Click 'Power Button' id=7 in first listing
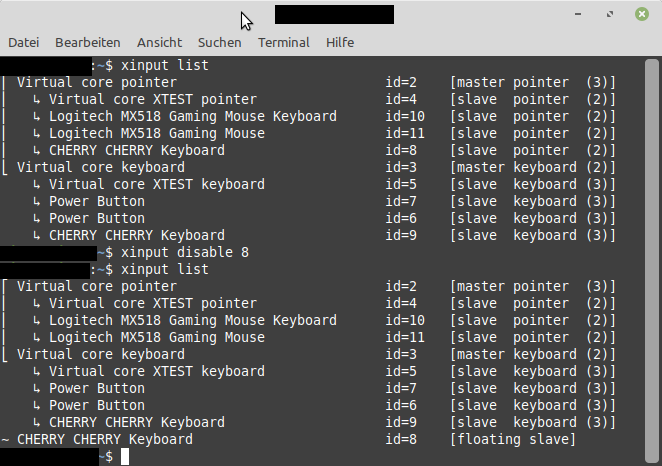 [x=96, y=201]
